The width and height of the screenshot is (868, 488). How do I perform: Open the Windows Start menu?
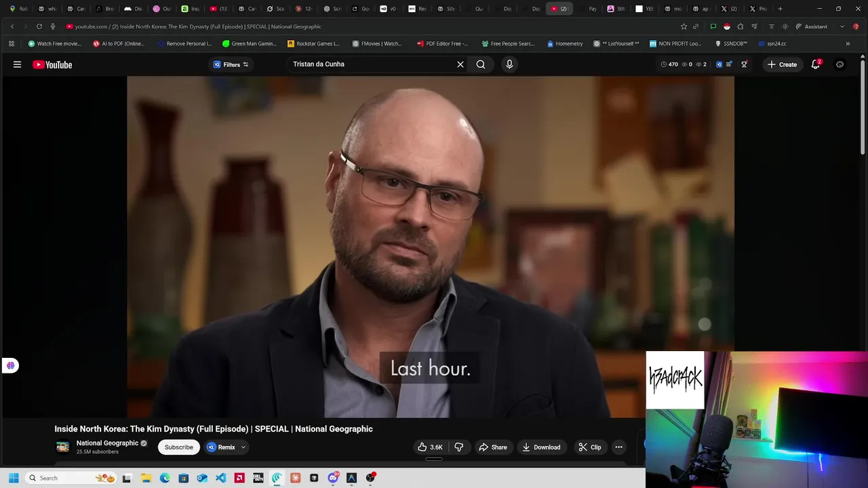point(13,478)
